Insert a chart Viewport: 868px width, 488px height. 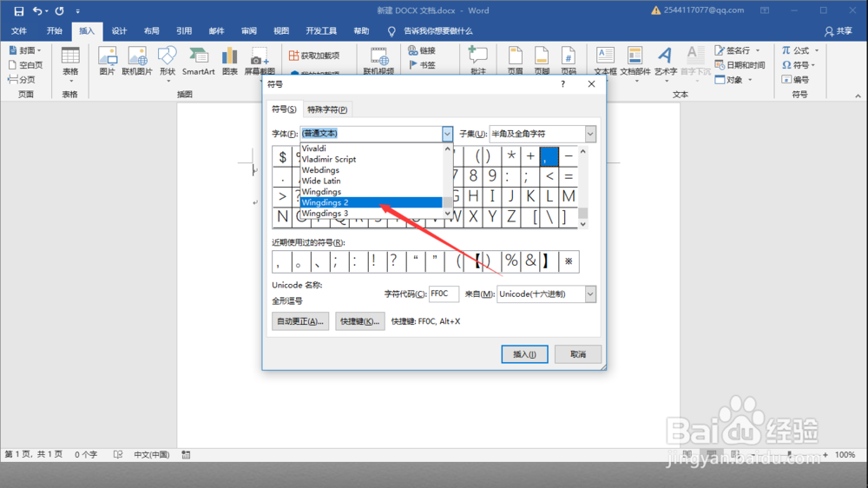(x=230, y=61)
